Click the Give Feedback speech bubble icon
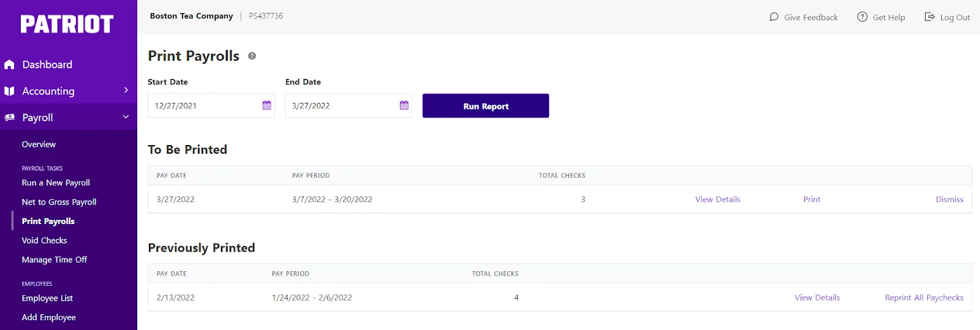Image resolution: width=980 pixels, height=330 pixels. pos(774,17)
